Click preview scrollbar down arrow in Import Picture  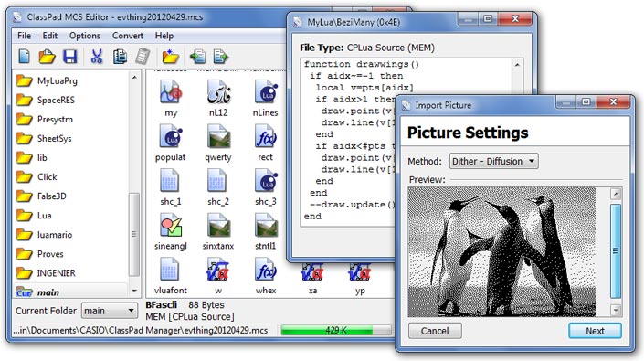point(616,310)
